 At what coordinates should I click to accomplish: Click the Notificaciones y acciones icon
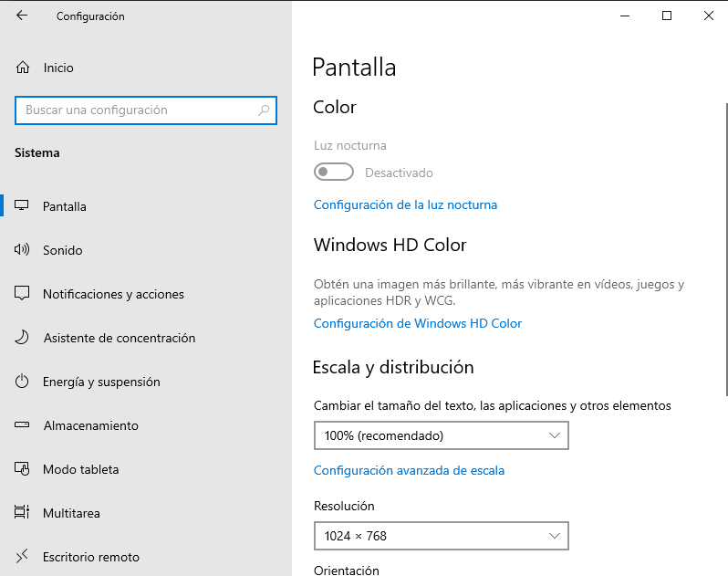(x=22, y=294)
